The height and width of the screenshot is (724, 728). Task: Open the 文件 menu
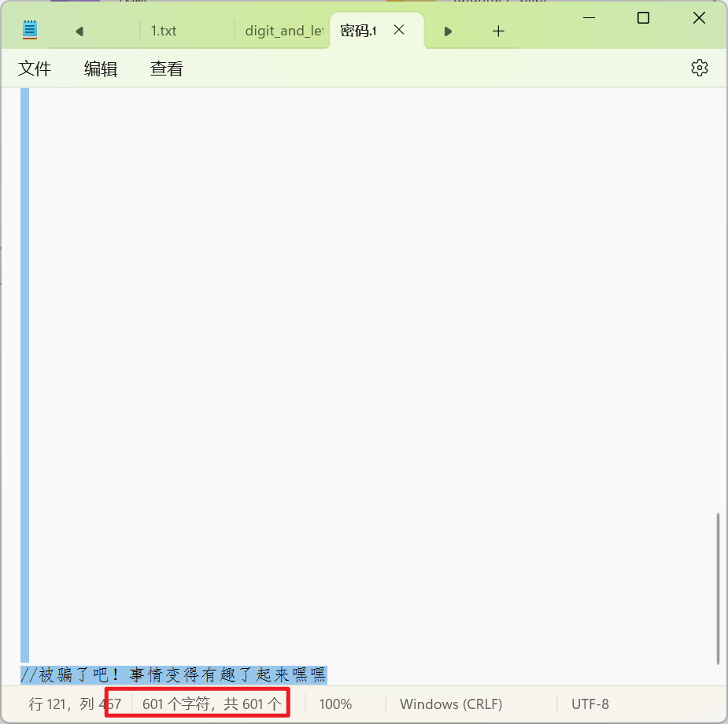35,69
